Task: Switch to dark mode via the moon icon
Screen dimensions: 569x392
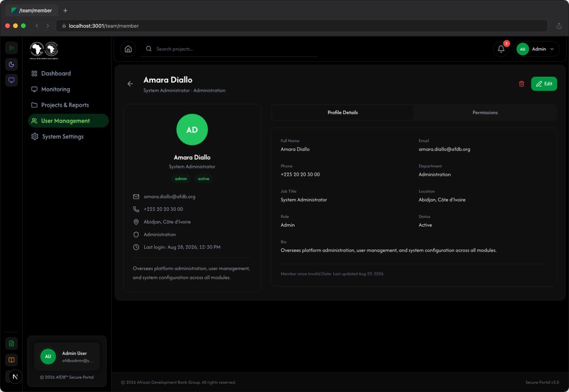Action: click(11, 64)
